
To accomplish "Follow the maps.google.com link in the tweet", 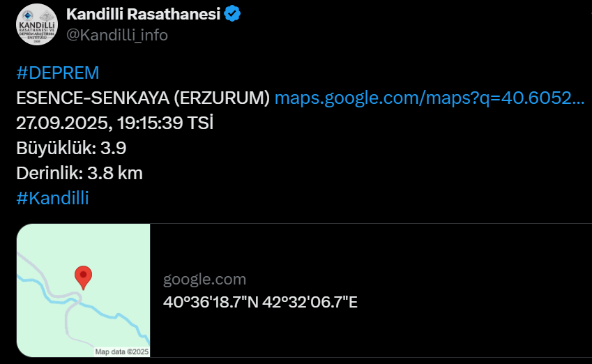I will (x=430, y=98).
